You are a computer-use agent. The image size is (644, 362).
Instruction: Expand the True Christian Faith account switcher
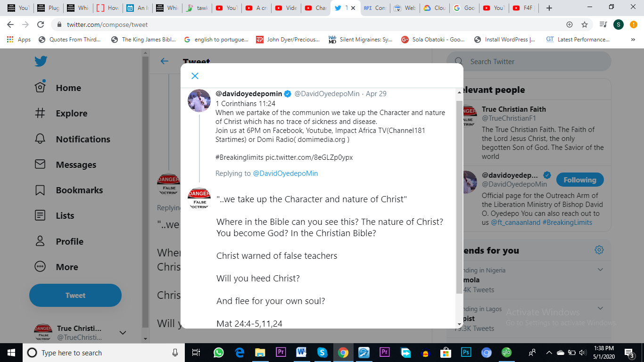point(123,333)
